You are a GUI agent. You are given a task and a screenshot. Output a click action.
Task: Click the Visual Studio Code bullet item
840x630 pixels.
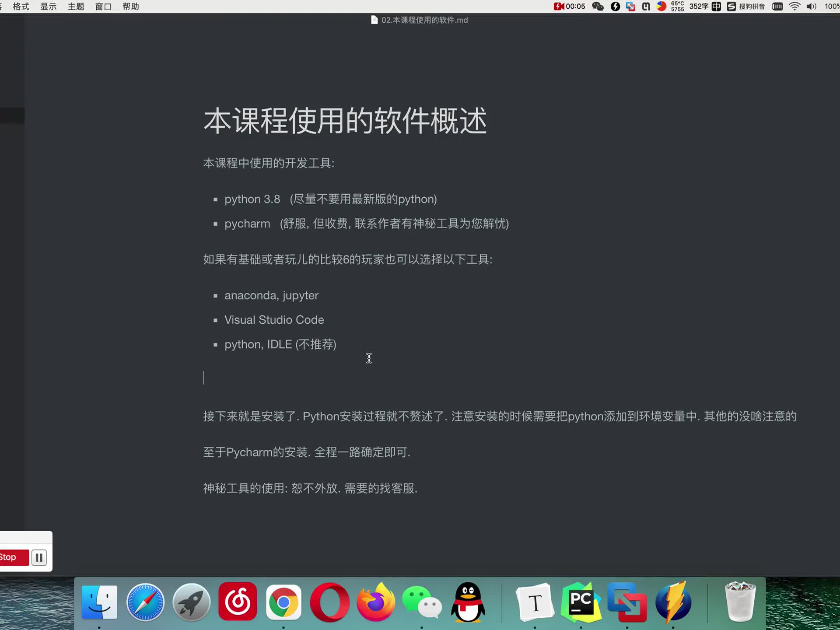click(274, 320)
